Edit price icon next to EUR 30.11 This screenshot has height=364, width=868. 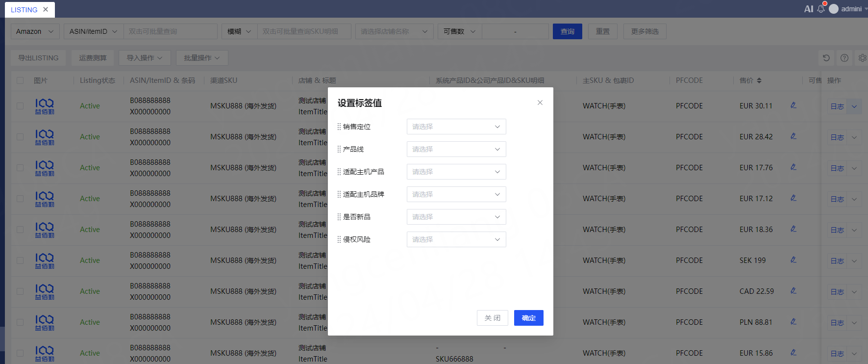pyautogui.click(x=794, y=105)
